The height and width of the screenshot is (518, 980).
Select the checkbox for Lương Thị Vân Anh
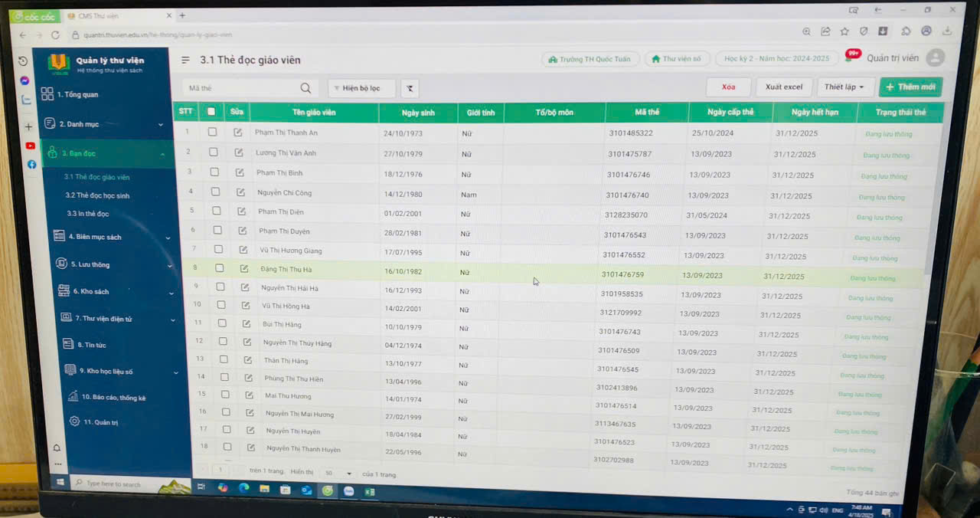213,152
